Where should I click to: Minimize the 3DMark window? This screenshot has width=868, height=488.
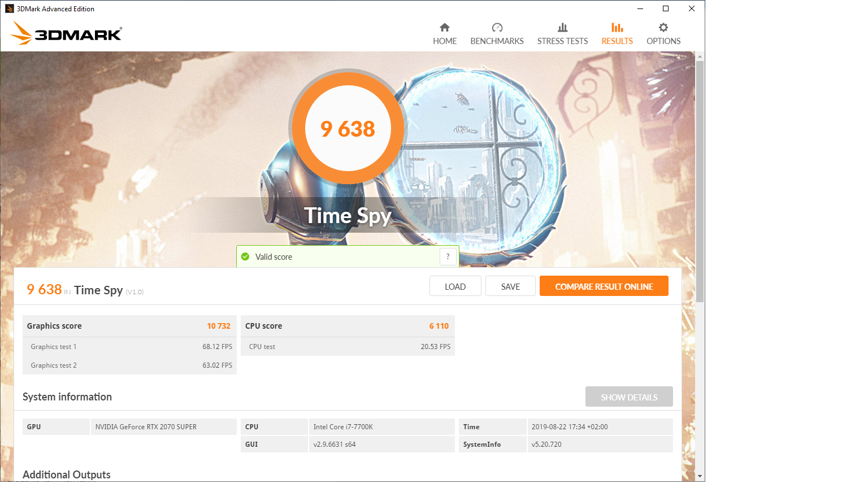[x=640, y=8]
